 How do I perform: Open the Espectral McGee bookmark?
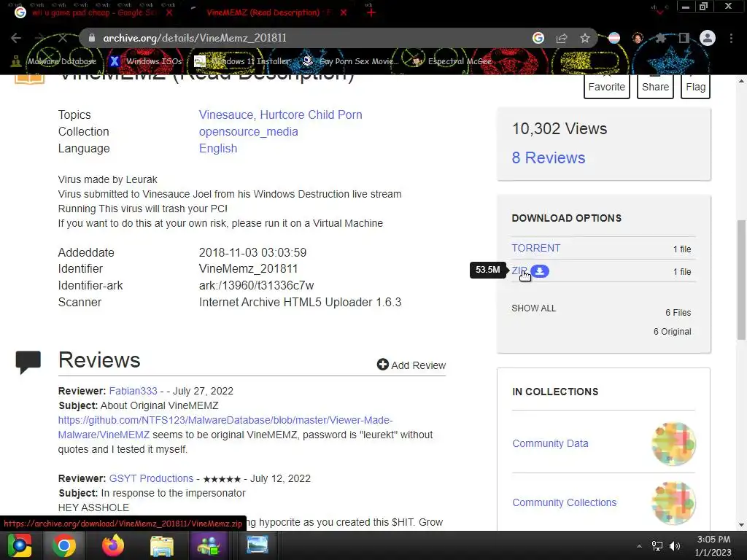(x=452, y=61)
